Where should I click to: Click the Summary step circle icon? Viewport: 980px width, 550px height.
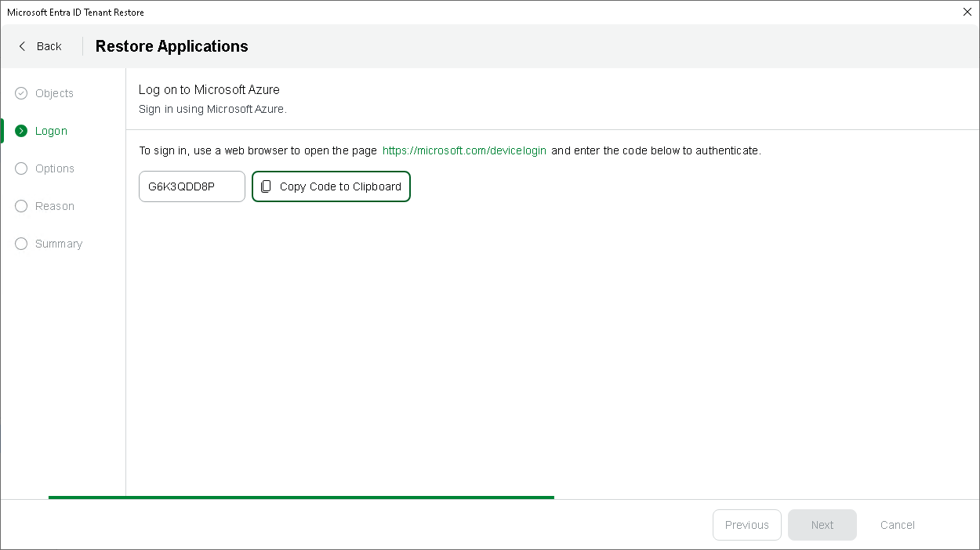click(x=21, y=244)
